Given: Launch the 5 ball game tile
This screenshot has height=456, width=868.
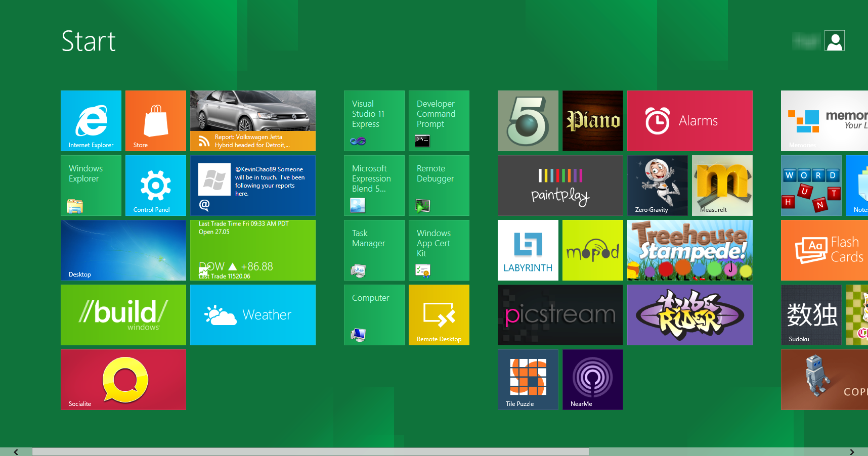Looking at the screenshot, I should pos(528,121).
